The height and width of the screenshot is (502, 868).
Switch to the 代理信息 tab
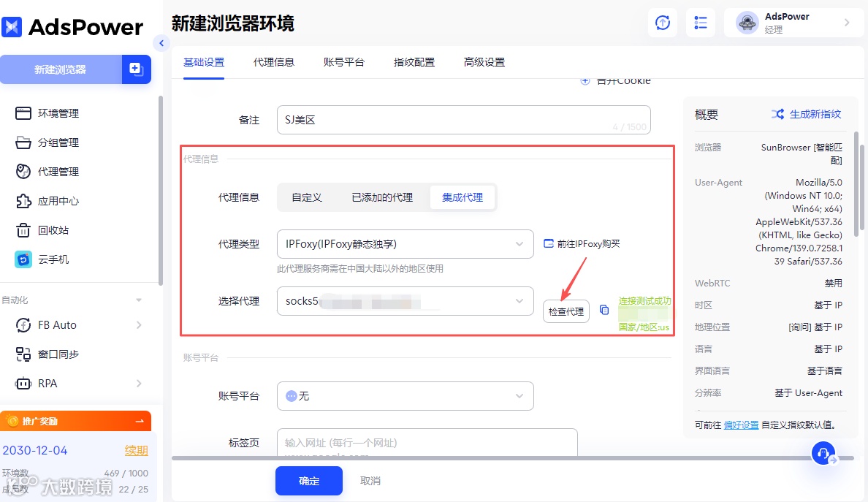(273, 62)
